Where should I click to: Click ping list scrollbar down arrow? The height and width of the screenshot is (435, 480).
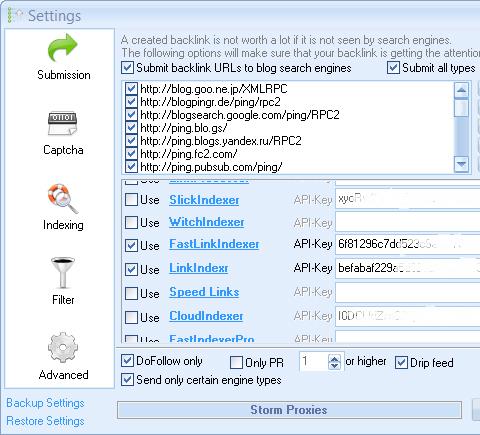[x=462, y=164]
